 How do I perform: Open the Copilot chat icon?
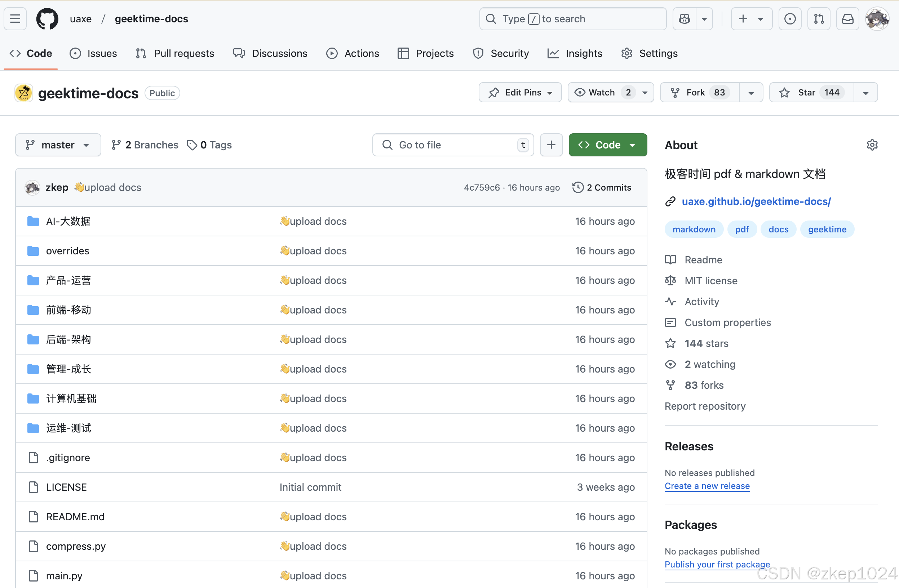pos(684,18)
